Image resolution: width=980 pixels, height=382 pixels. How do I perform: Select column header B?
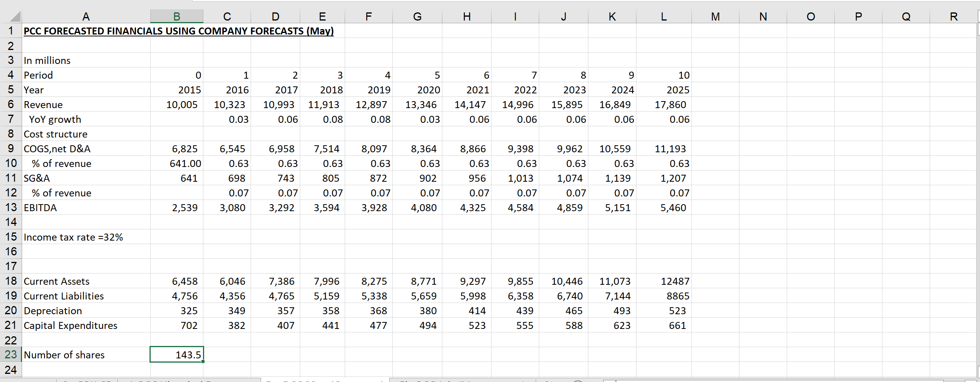click(x=176, y=16)
